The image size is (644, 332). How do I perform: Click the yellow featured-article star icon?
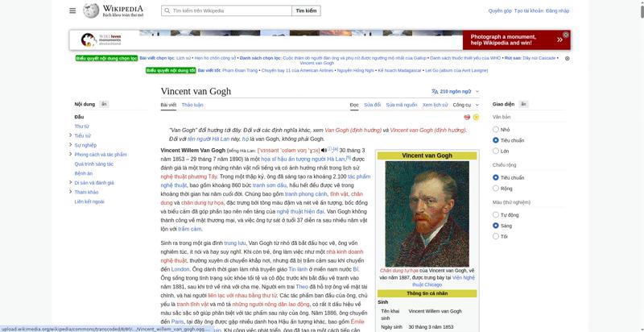[476, 117]
